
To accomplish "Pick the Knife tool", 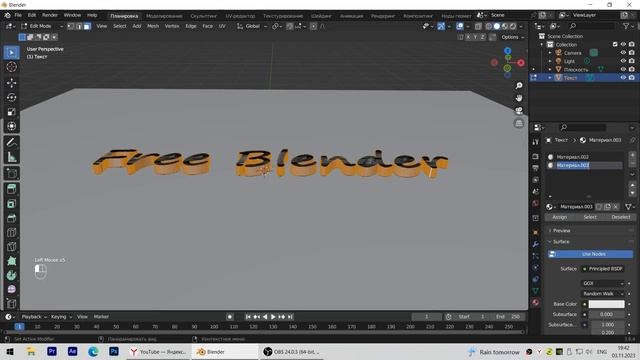I will pos(11,247).
